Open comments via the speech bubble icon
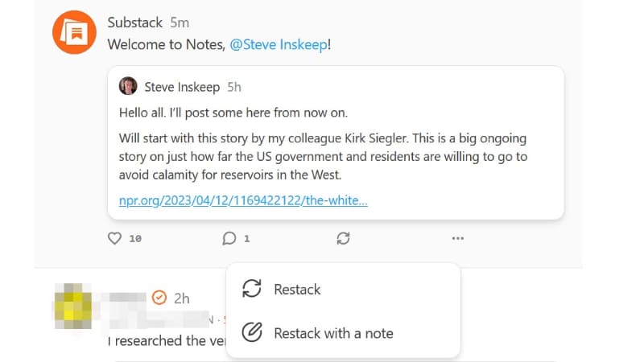 (229, 238)
